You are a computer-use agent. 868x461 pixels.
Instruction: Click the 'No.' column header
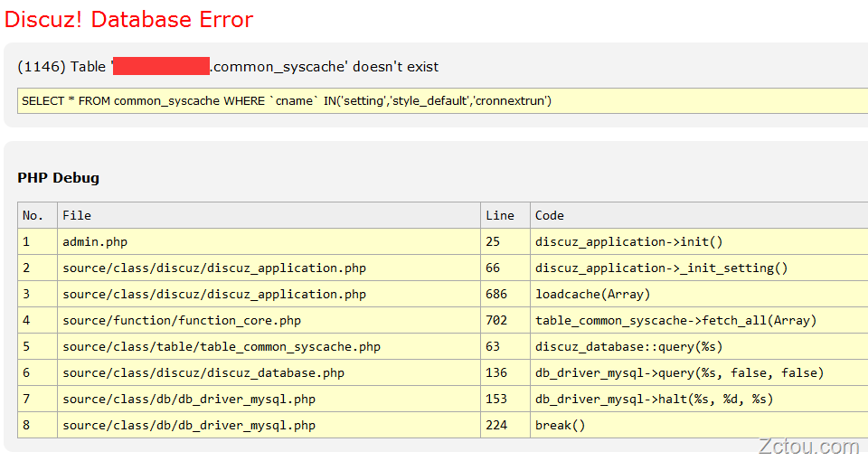38,215
